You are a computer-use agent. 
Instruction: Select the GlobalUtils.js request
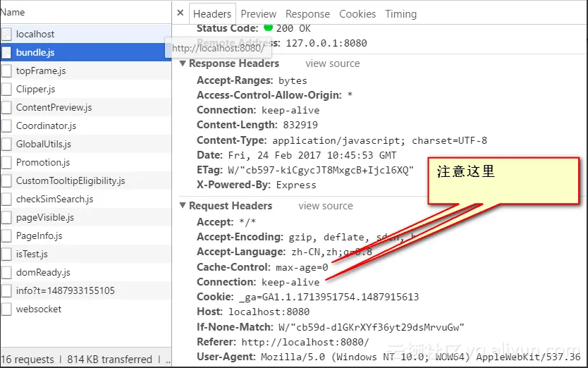[x=86, y=144]
